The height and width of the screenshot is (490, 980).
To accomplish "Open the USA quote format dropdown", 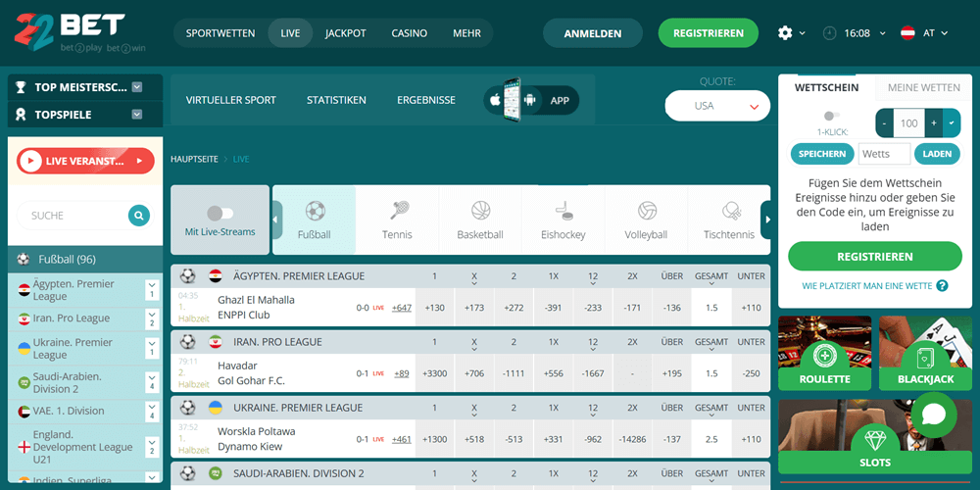I will pos(717,106).
